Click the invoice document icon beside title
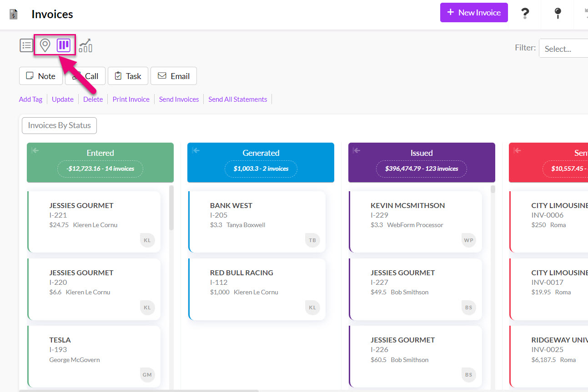 pyautogui.click(x=14, y=15)
